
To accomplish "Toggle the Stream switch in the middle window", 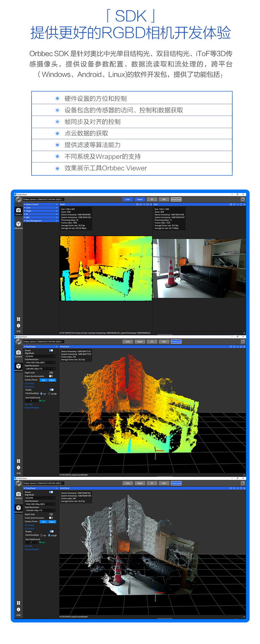I will click(51, 351).
